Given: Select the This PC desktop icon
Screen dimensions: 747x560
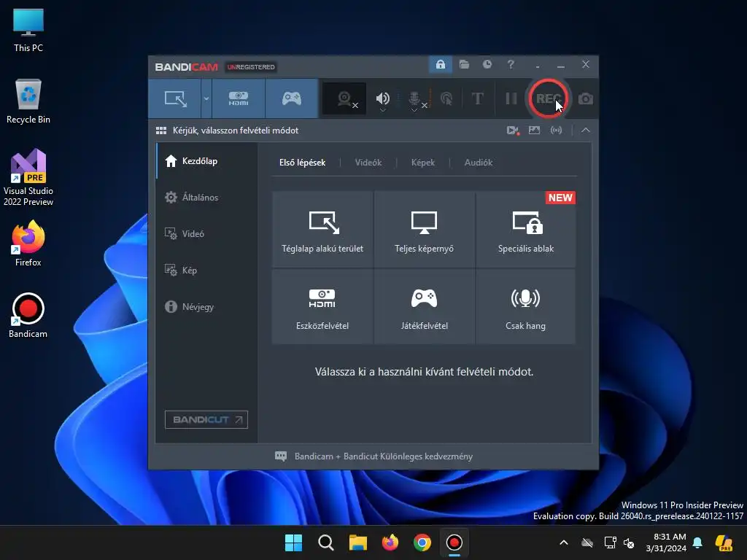Looking at the screenshot, I should point(28,31).
